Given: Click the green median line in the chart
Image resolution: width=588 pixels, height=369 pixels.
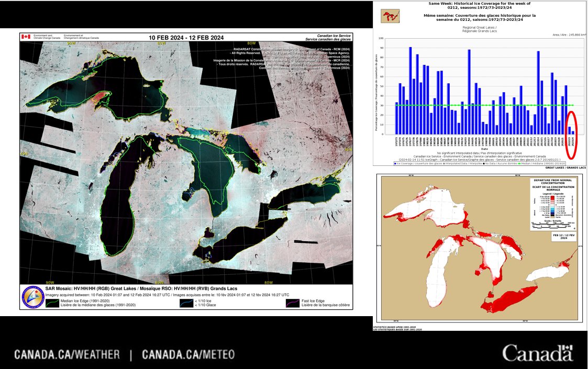Looking at the screenshot, I should [x=484, y=105].
